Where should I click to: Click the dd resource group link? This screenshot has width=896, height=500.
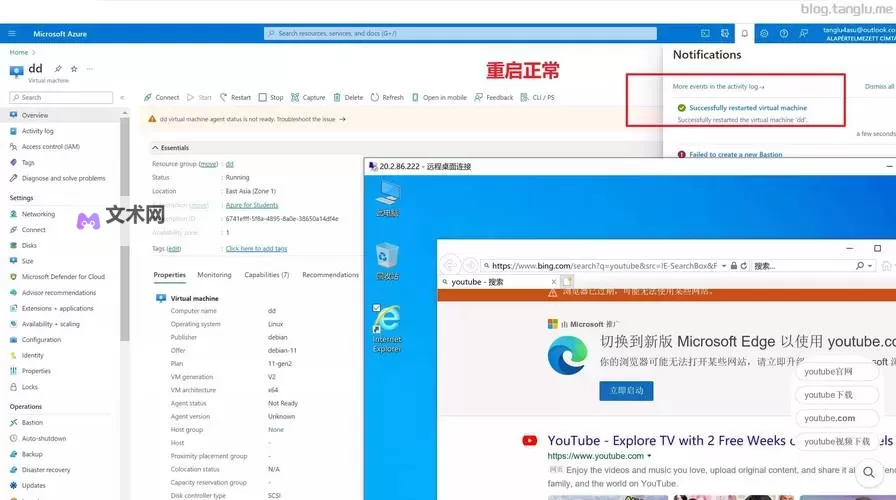tap(230, 164)
